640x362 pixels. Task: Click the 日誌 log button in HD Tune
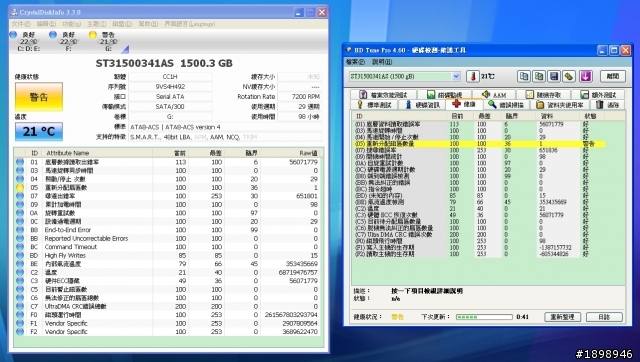604,317
